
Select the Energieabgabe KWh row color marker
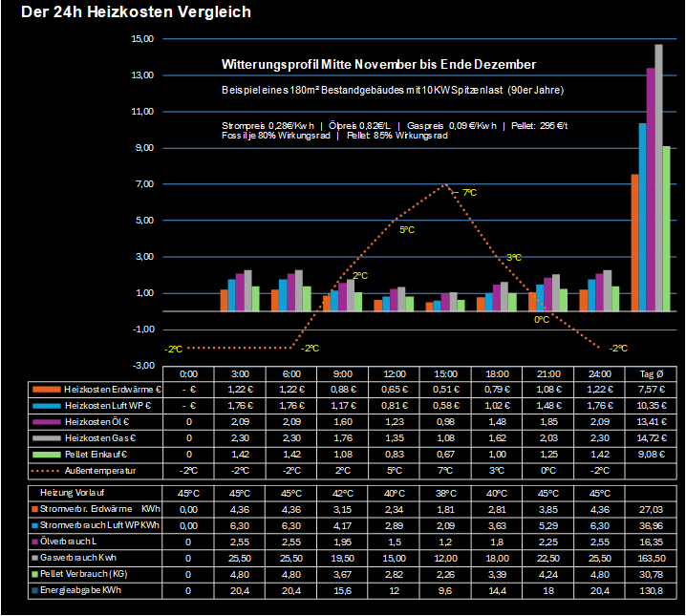click(x=34, y=588)
